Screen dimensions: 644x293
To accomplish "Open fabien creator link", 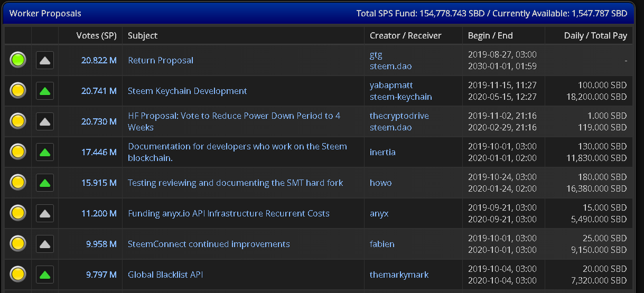I will [x=382, y=244].
